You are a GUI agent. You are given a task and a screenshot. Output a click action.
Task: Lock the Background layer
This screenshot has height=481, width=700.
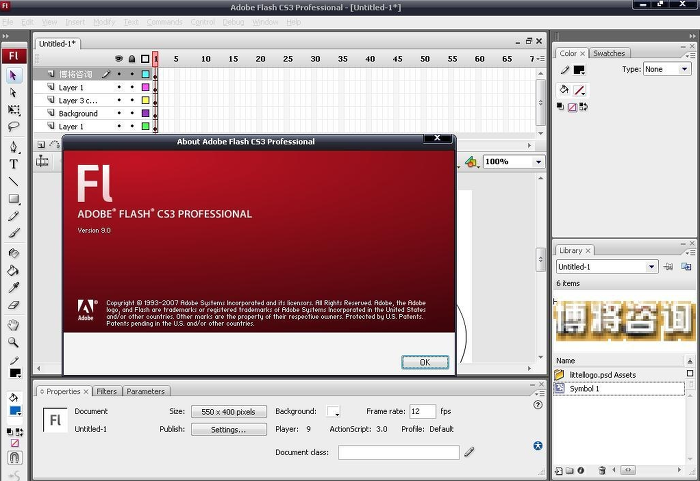pyautogui.click(x=132, y=113)
